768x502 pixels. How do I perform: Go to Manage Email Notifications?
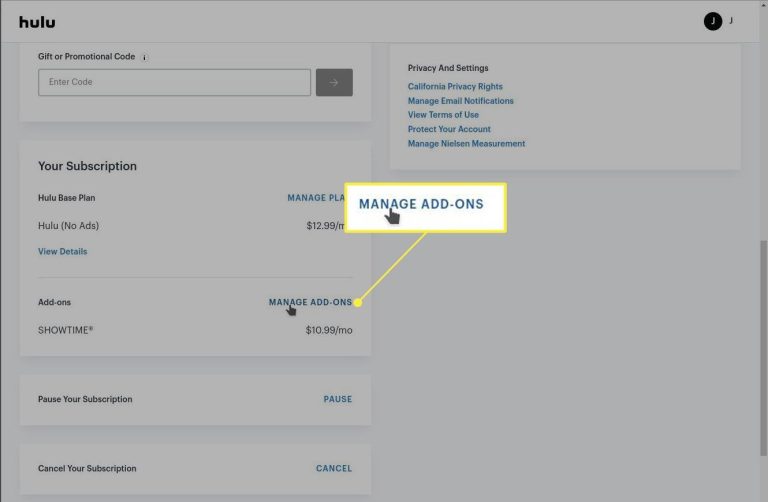point(460,101)
